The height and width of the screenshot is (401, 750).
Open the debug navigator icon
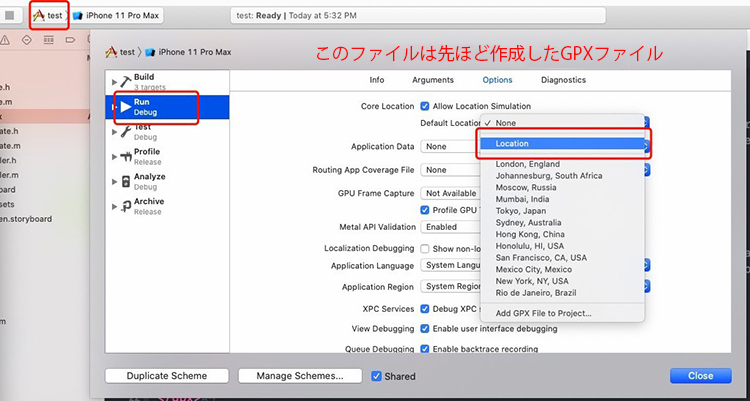point(48,40)
